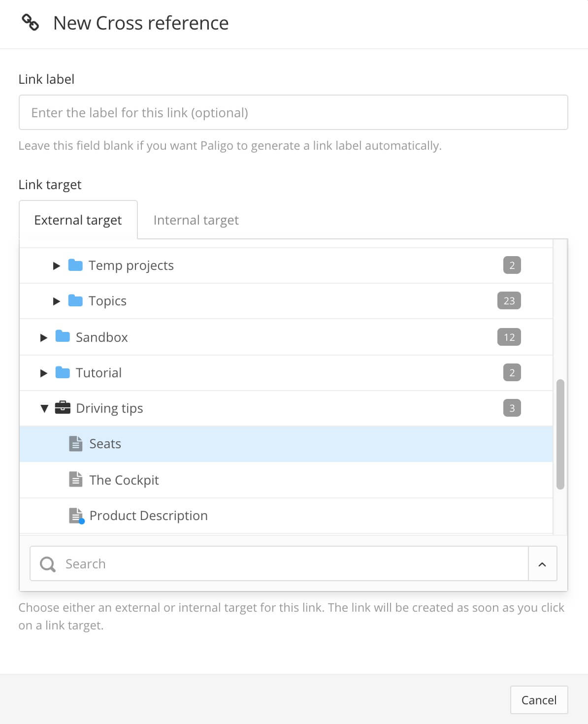
Task: Switch to the Internal target tab
Action: click(196, 220)
